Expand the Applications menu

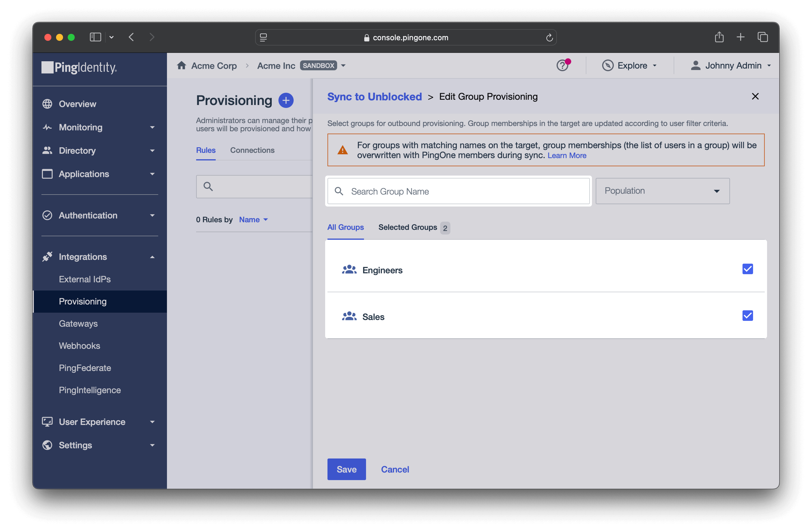click(x=152, y=174)
